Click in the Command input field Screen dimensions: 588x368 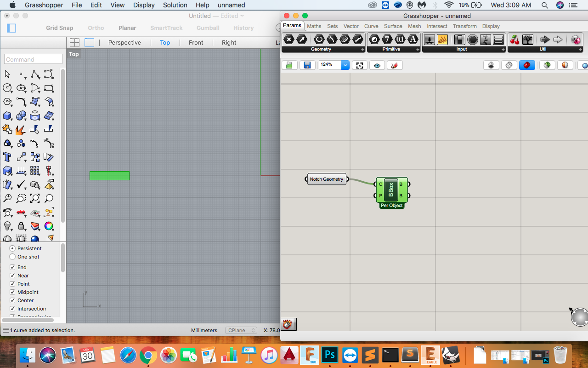(33, 59)
